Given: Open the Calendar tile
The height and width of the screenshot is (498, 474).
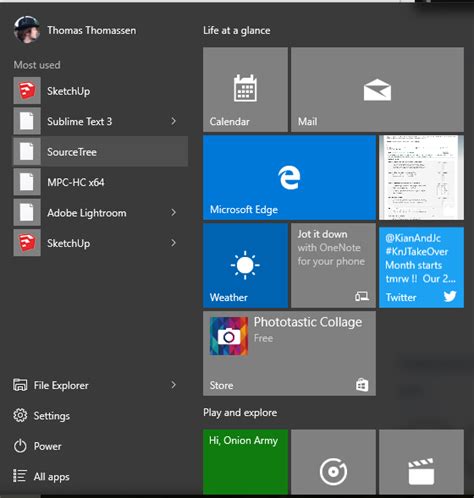Looking at the screenshot, I should 245,89.
